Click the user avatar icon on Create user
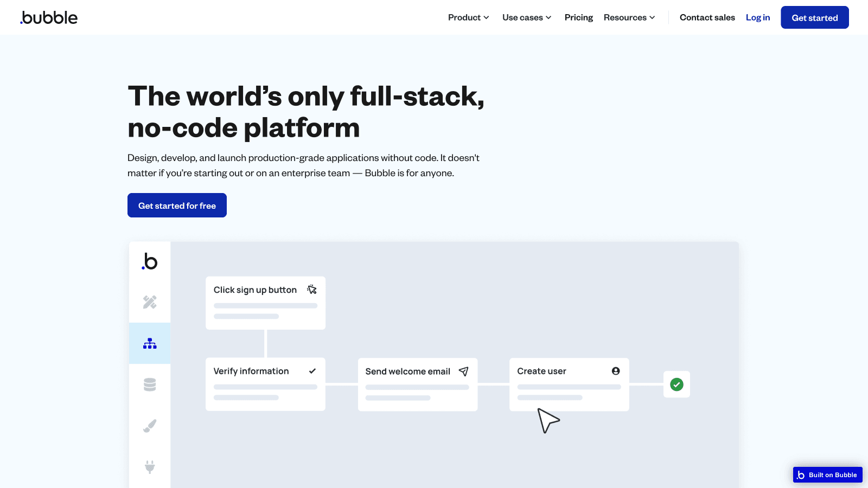Viewport: 868px width, 488px height. 616,371
